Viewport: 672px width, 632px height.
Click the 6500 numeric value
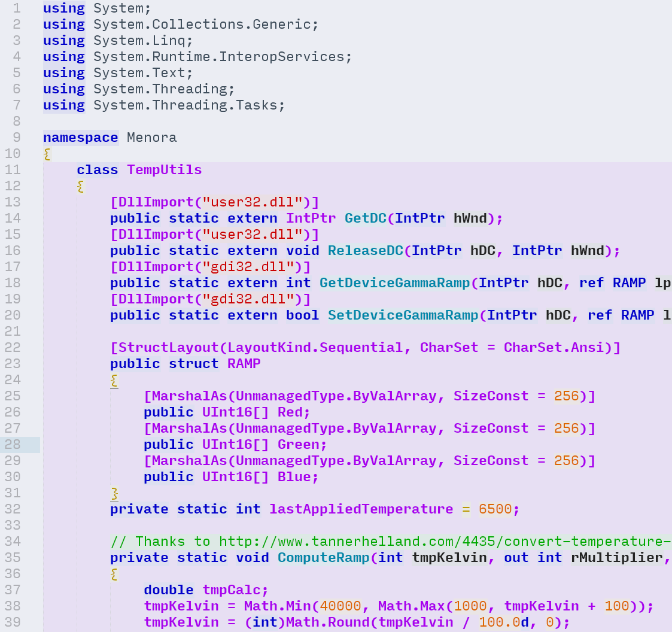(x=495, y=509)
